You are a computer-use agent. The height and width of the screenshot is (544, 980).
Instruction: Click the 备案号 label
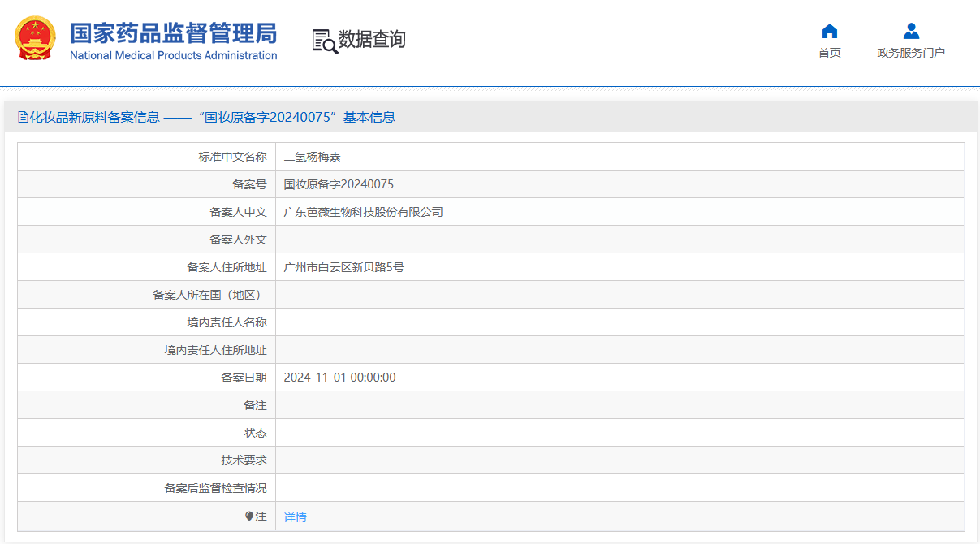(249, 184)
